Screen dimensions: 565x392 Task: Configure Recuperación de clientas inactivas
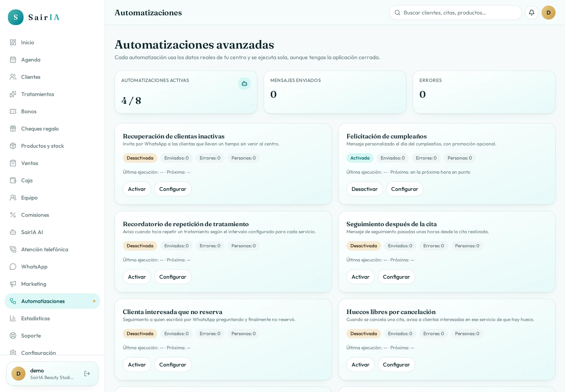click(173, 189)
